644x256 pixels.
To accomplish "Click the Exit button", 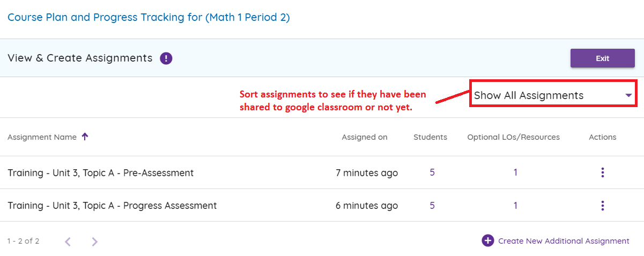I will 603,58.
